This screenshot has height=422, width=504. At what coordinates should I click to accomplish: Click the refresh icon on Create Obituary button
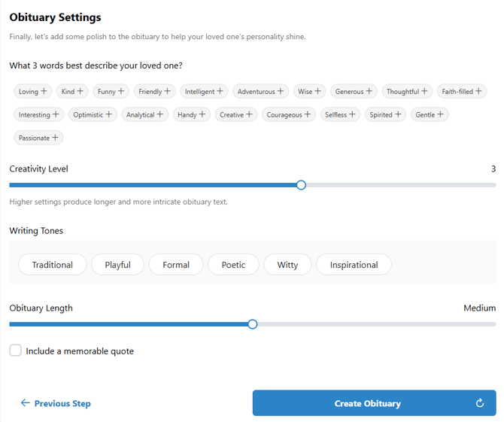480,403
